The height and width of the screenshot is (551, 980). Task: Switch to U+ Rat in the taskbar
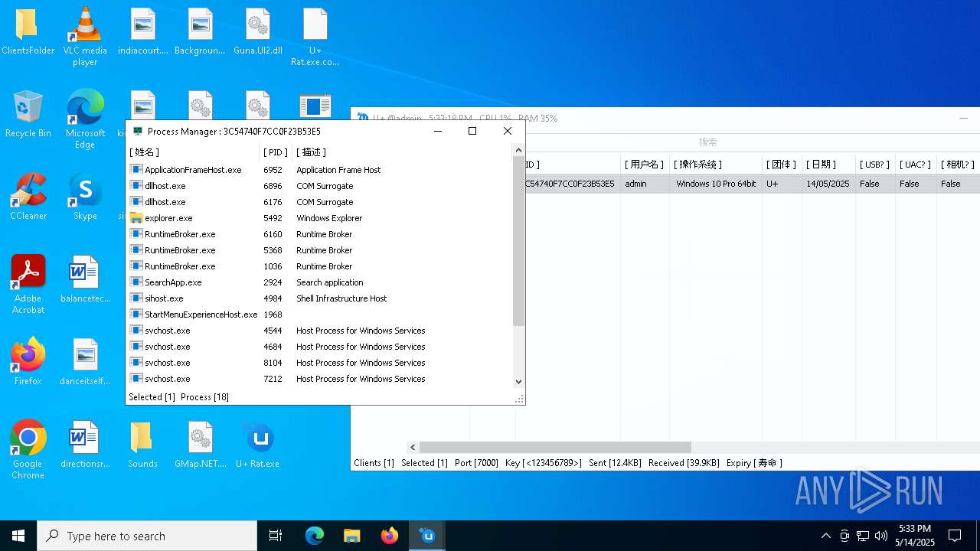click(x=427, y=536)
